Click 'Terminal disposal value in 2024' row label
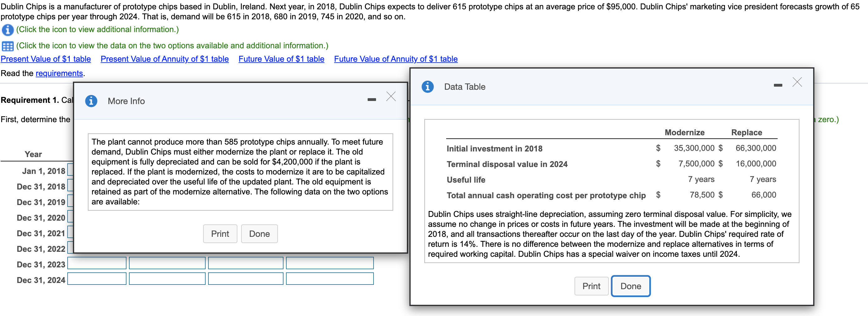The width and height of the screenshot is (868, 316). [507, 164]
